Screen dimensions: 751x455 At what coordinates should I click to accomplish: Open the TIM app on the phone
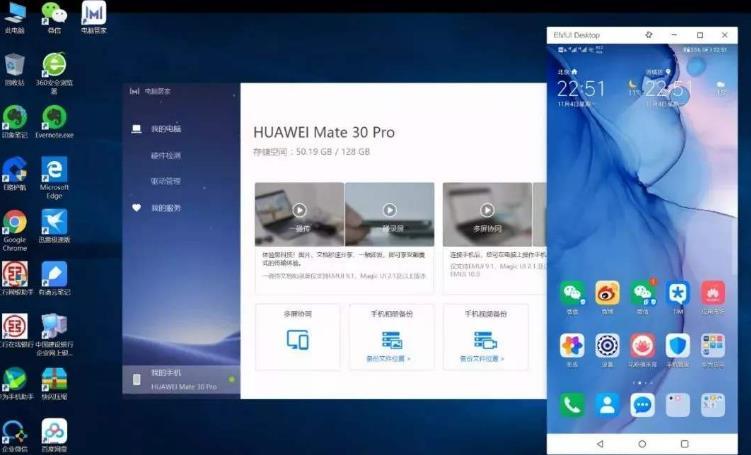(x=678, y=293)
